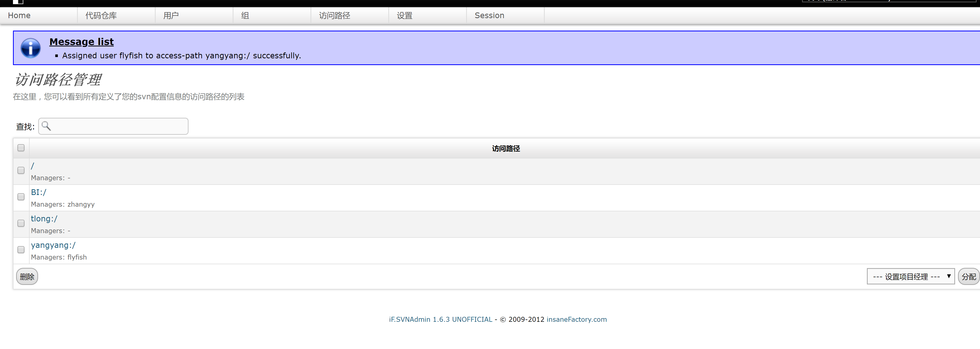Open the yangyang:/ access path link

pos(53,245)
